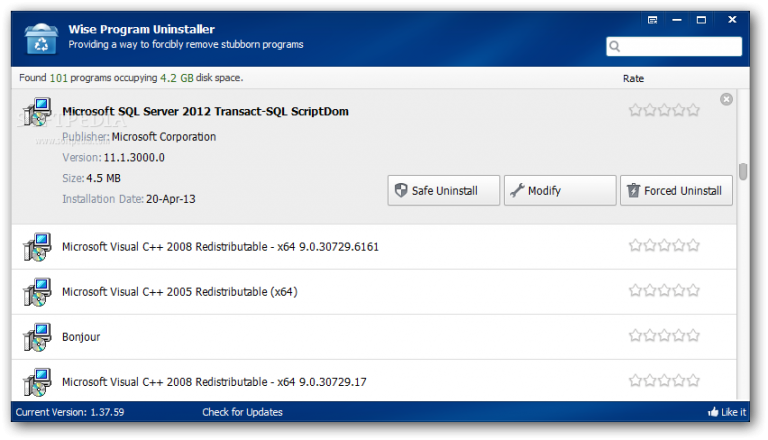
Task: Click the Microsoft SQL Server 2012 ScriptDom installer icon
Action: pyautogui.click(x=37, y=112)
